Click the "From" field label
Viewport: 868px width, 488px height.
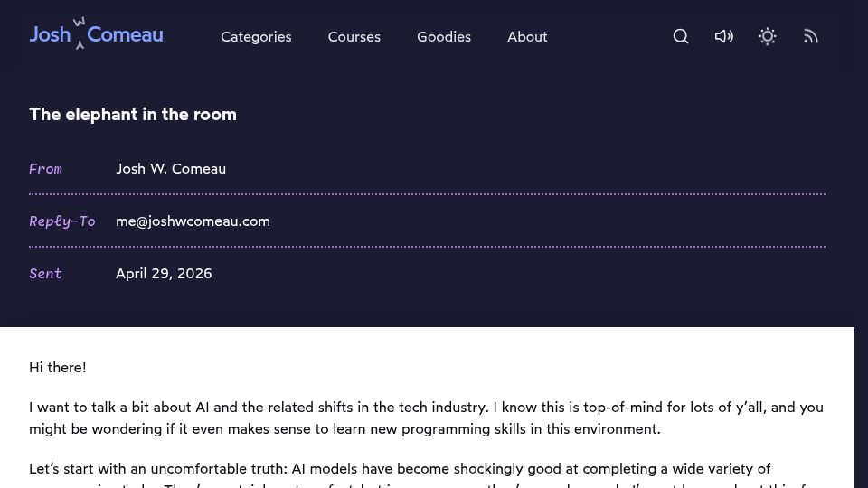click(x=45, y=169)
